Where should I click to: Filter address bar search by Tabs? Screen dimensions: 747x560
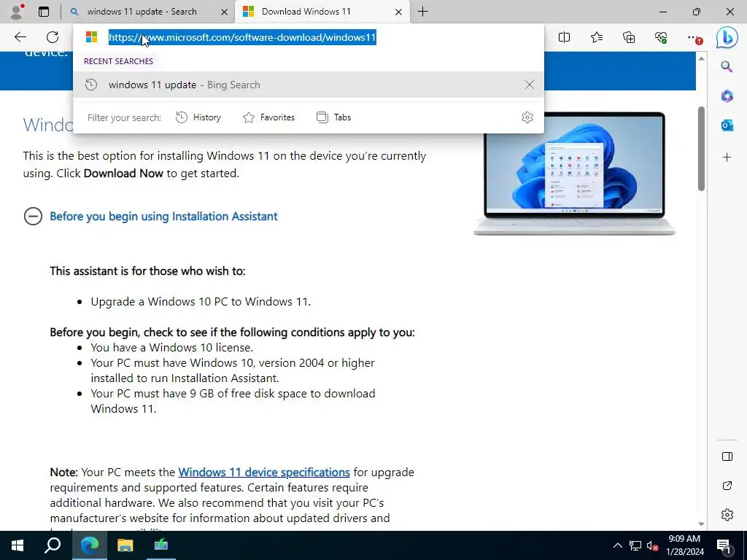coord(333,117)
